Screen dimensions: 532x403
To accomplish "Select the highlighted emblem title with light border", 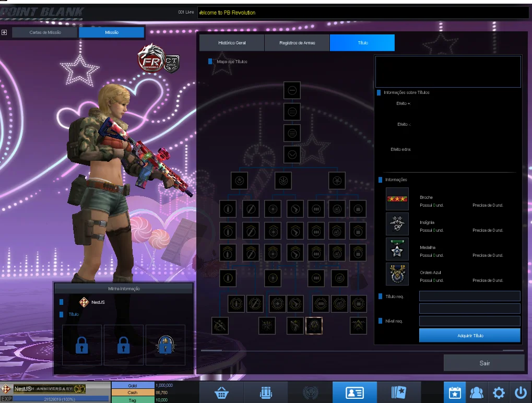I will [314, 326].
